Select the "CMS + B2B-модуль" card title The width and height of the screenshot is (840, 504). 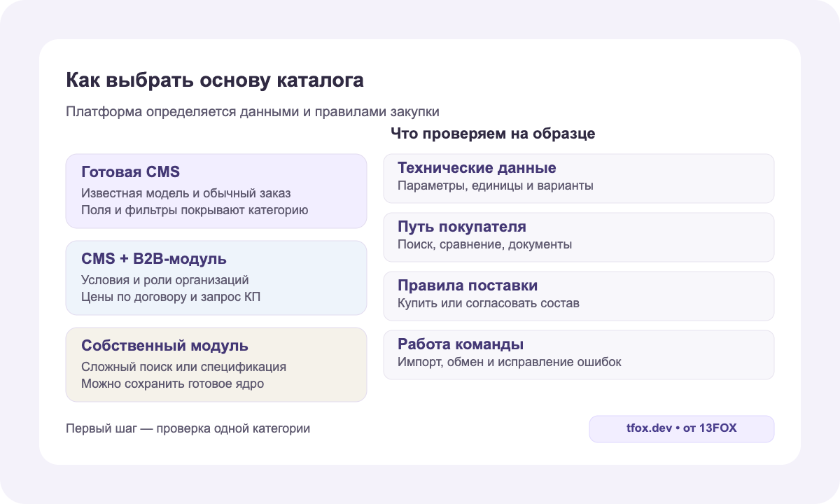(154, 259)
